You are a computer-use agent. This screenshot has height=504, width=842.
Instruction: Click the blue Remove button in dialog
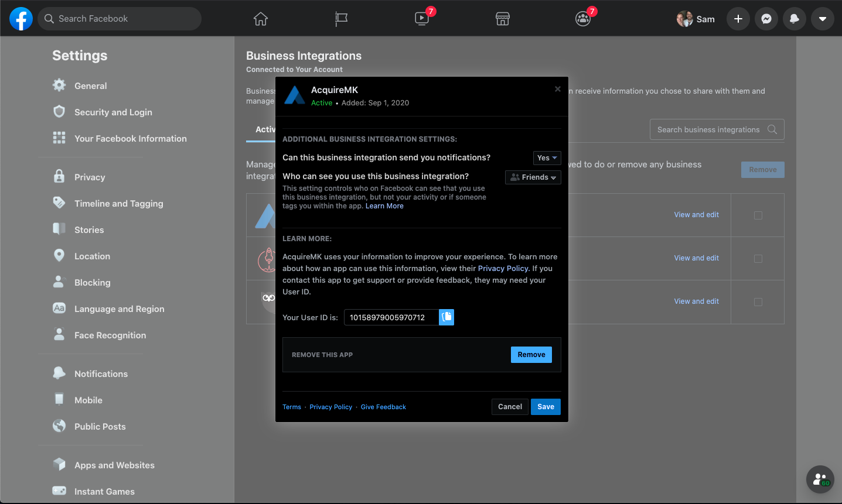click(x=531, y=355)
